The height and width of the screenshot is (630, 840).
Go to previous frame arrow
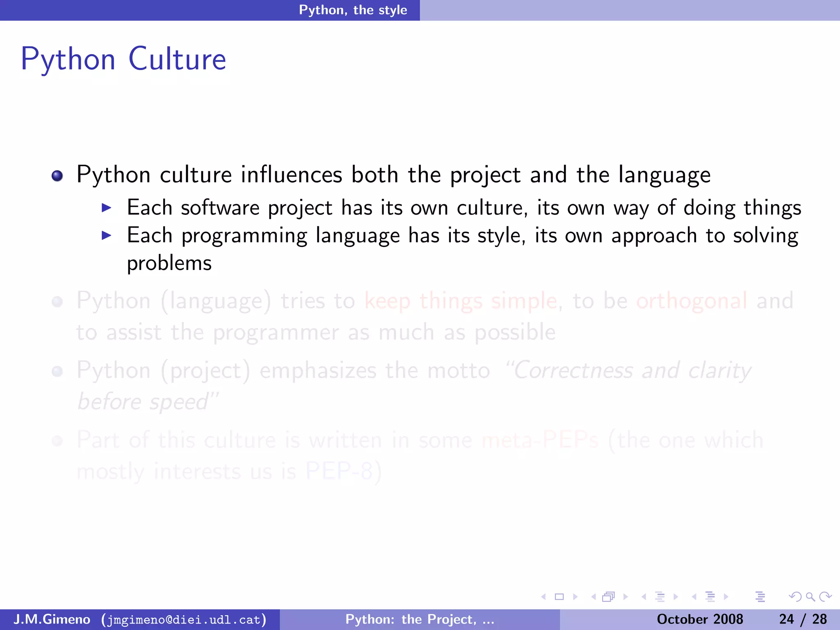pos(593,597)
